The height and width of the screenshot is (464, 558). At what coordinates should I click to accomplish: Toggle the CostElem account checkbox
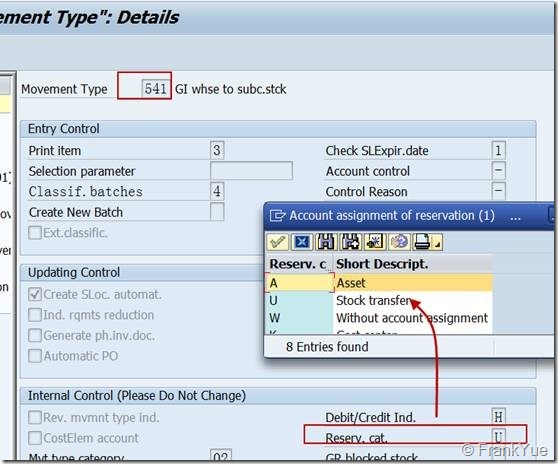[x=35, y=438]
